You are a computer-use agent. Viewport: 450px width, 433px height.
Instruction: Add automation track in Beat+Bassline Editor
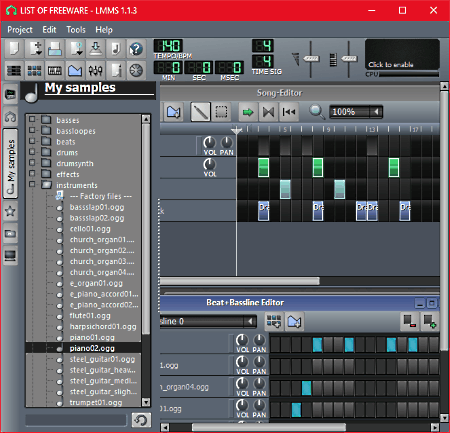point(294,321)
